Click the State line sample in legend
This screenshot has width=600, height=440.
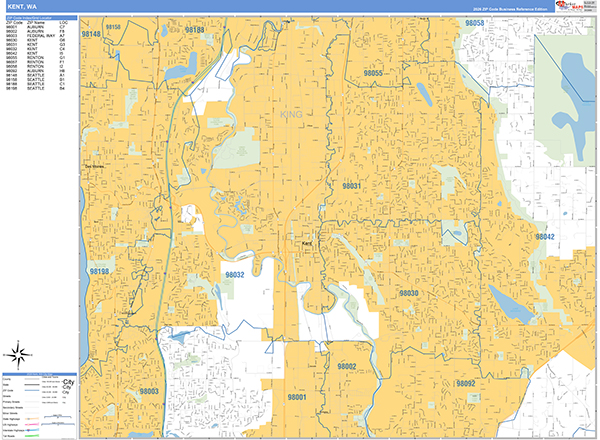point(32,385)
